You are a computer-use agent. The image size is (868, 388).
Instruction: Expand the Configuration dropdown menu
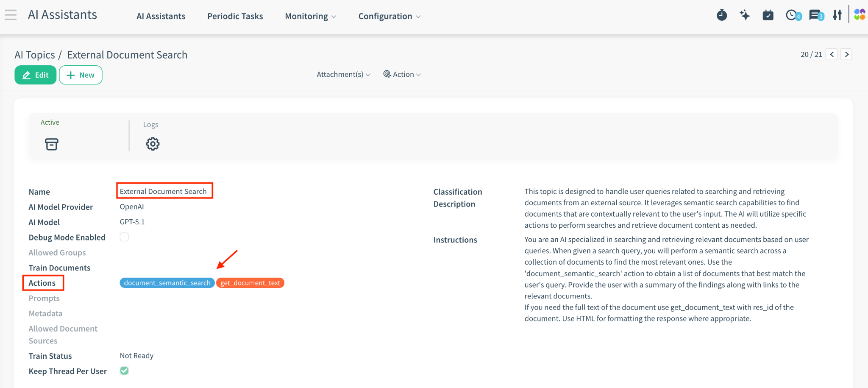pos(389,17)
